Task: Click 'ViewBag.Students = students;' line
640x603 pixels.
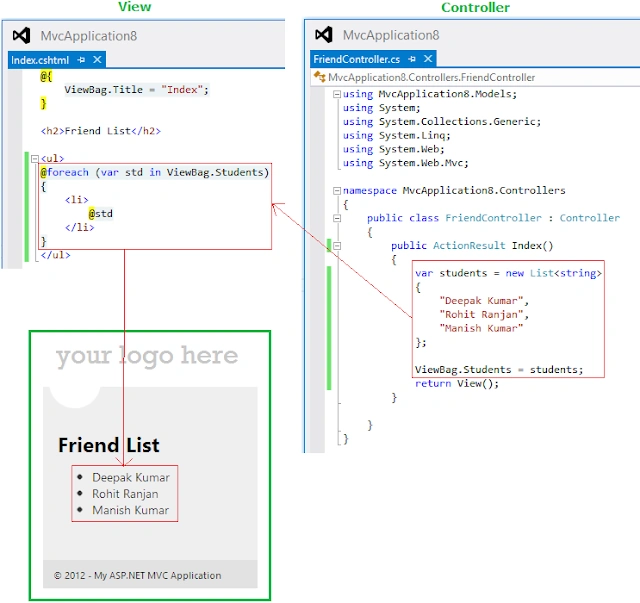Action: (x=499, y=370)
